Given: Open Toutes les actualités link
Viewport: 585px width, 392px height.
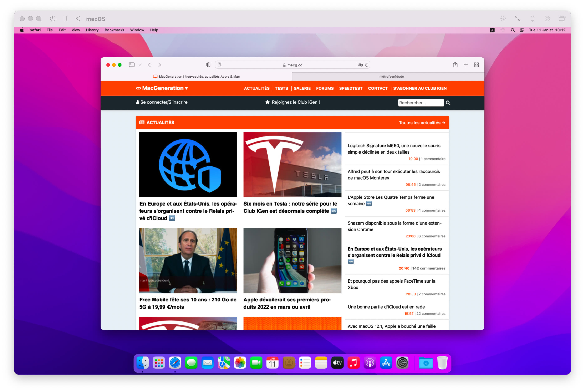Looking at the screenshot, I should click(422, 123).
